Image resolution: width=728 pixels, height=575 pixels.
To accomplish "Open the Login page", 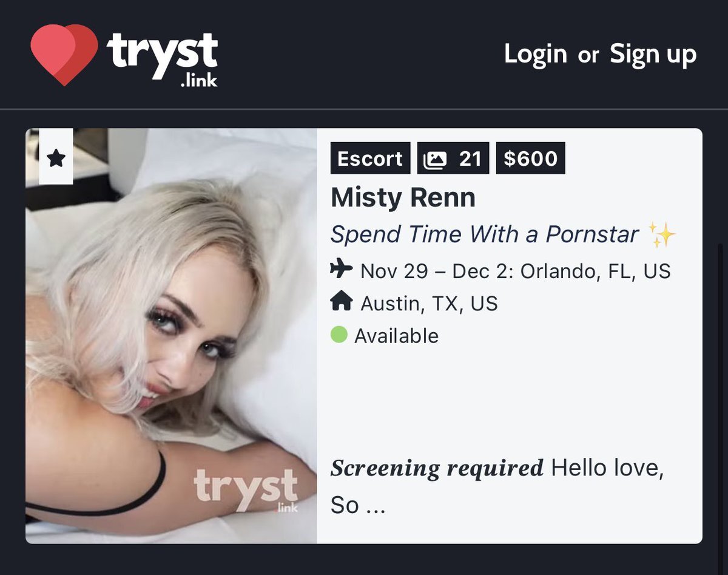I will [x=535, y=54].
